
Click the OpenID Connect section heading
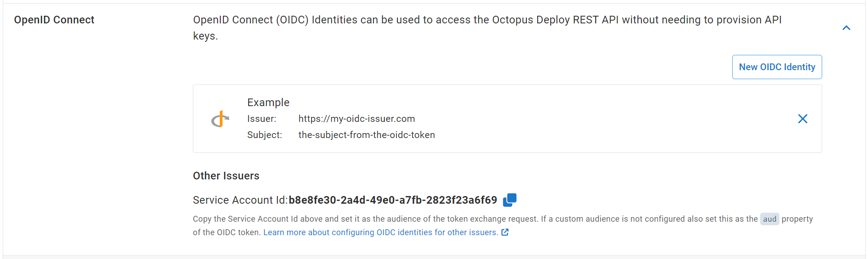click(x=54, y=20)
